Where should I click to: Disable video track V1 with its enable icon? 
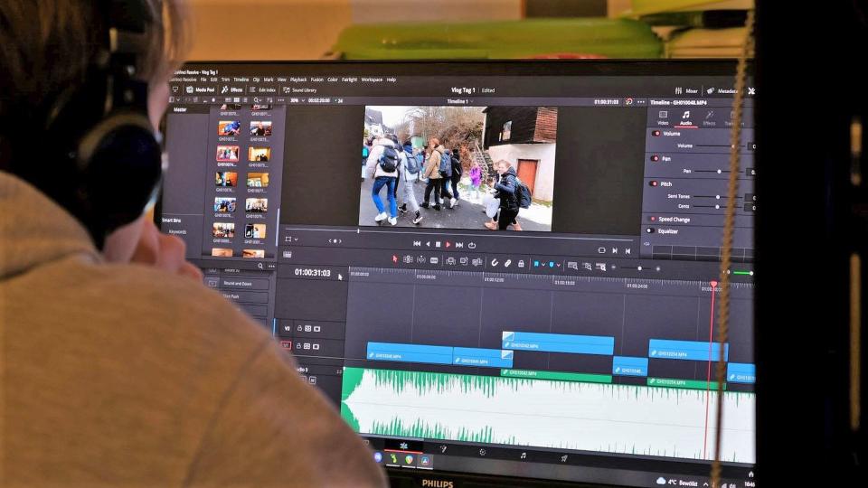316,346
